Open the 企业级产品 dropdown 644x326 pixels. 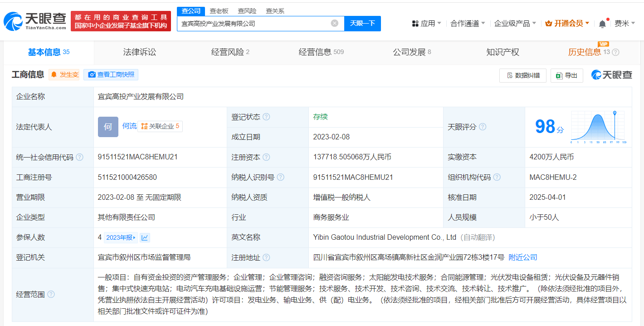pyautogui.click(x=515, y=24)
